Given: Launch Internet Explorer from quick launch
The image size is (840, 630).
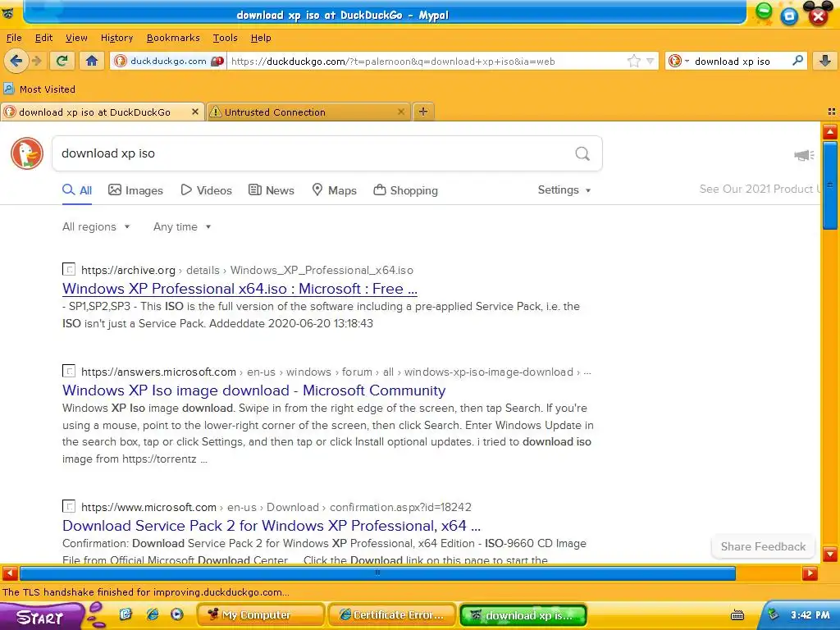Looking at the screenshot, I should [152, 615].
